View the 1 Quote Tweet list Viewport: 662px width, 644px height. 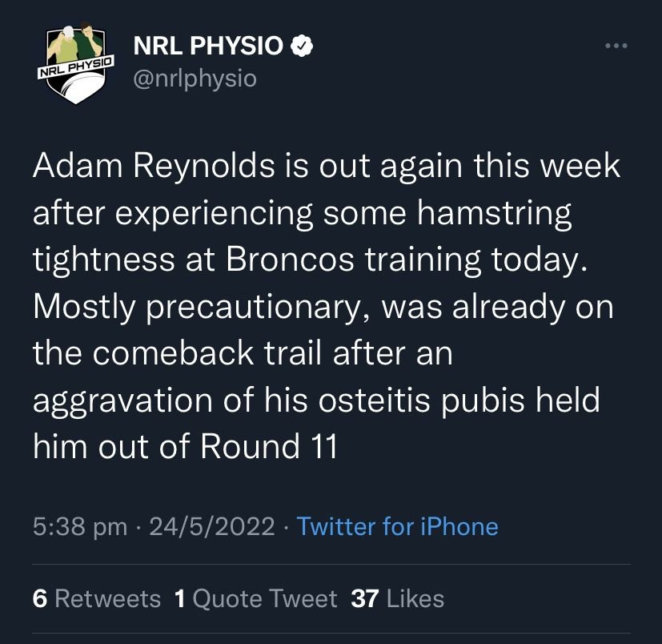click(255, 599)
